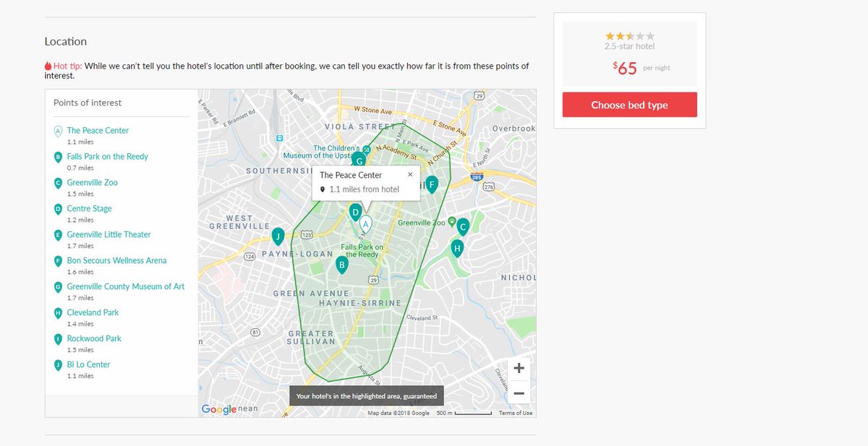Click the 0.7 miles distance under Falls Park

80,168
